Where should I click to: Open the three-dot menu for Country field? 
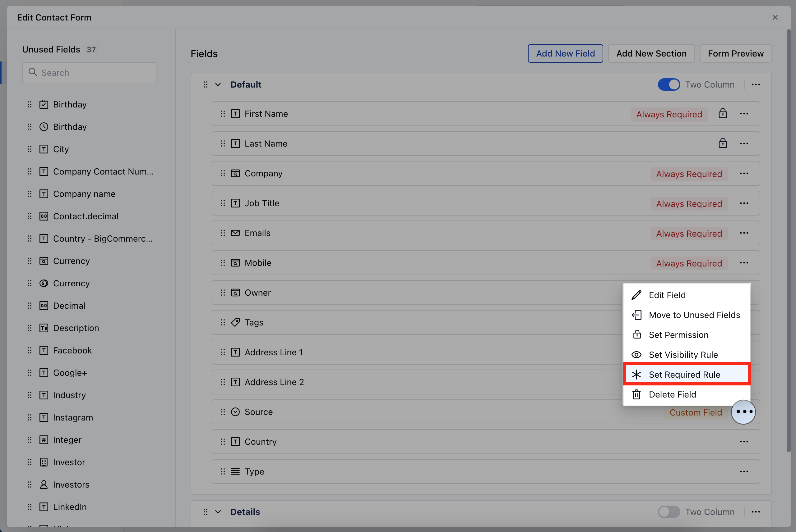tap(744, 442)
